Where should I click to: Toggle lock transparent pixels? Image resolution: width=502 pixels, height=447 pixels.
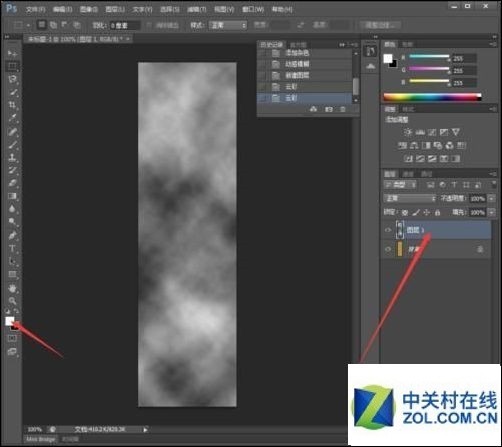[405, 212]
